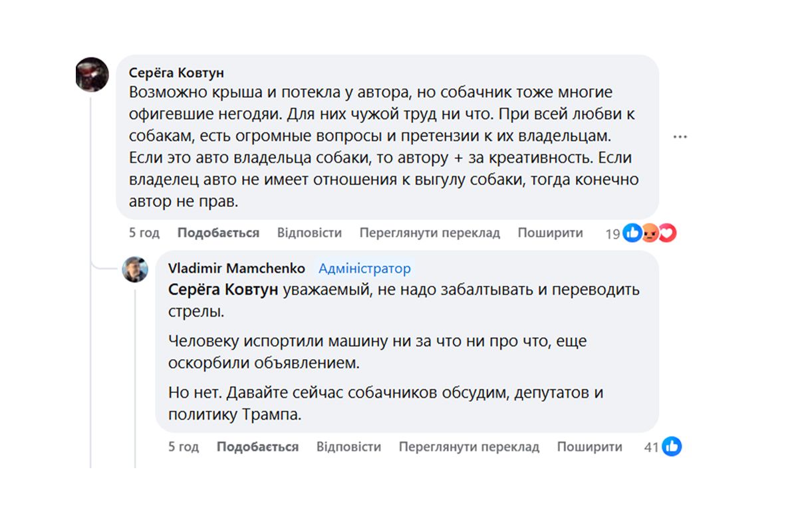Click the heart reaction icon on first comment

(x=666, y=233)
